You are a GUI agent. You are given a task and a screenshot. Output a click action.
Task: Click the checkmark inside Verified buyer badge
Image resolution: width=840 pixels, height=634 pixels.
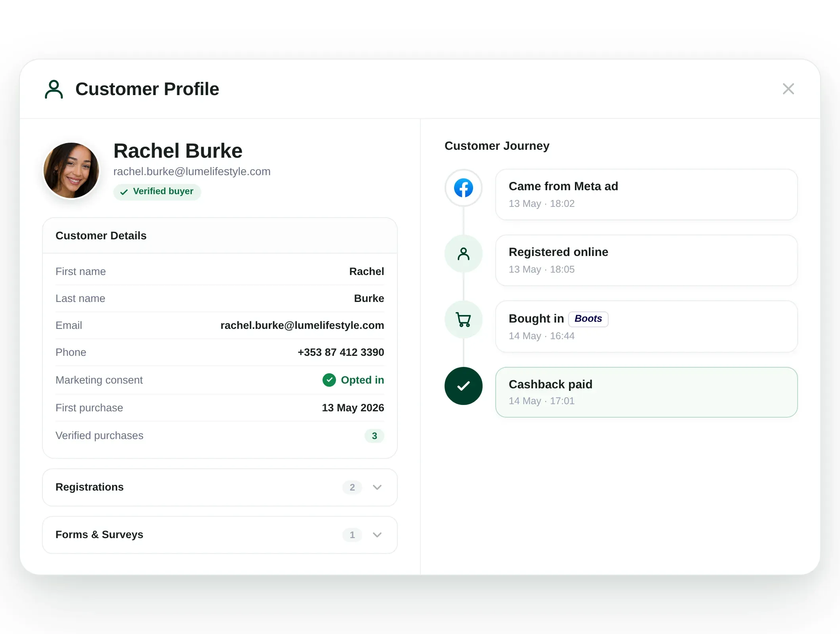[x=124, y=192]
